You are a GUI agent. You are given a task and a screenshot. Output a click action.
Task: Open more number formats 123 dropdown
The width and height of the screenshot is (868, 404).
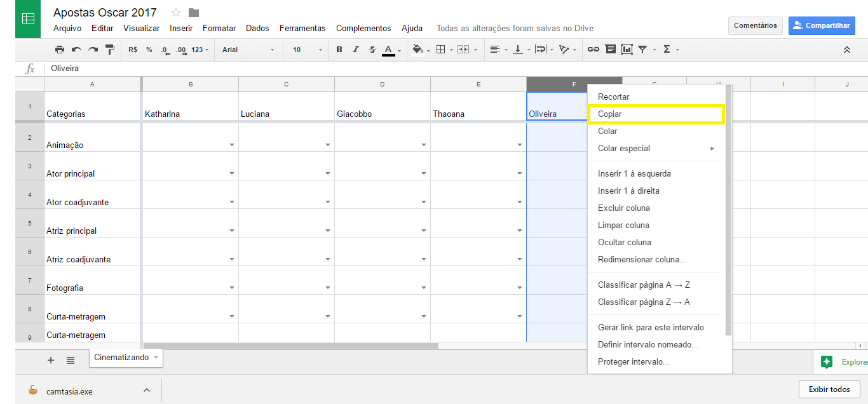pyautogui.click(x=200, y=50)
